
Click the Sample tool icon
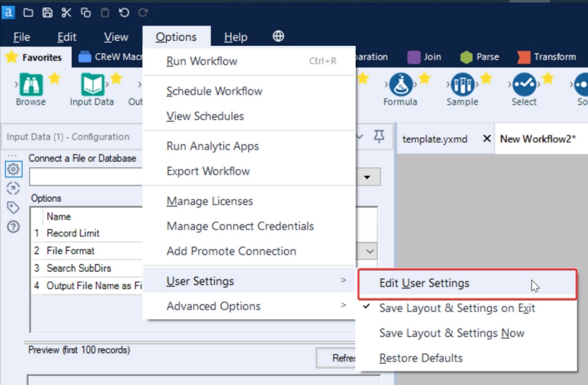tap(462, 85)
